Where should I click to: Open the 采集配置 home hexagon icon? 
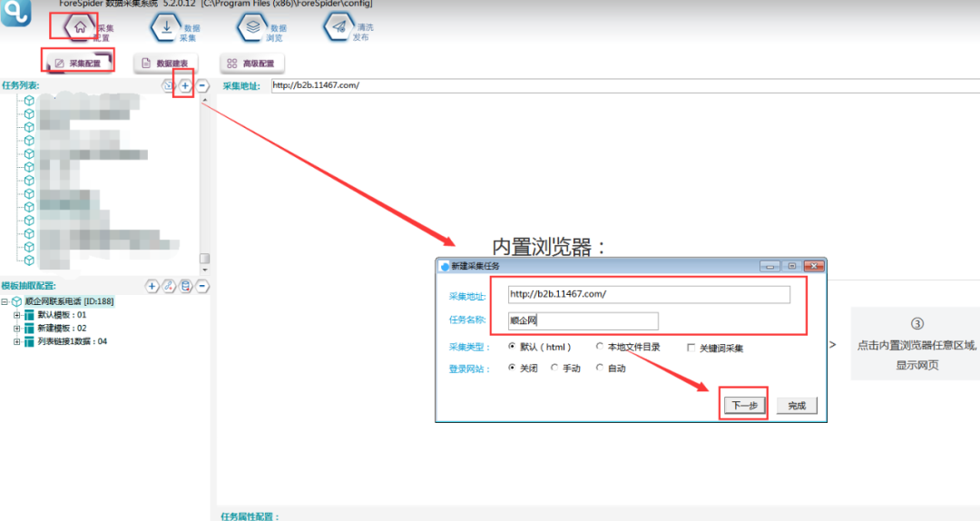click(79, 27)
